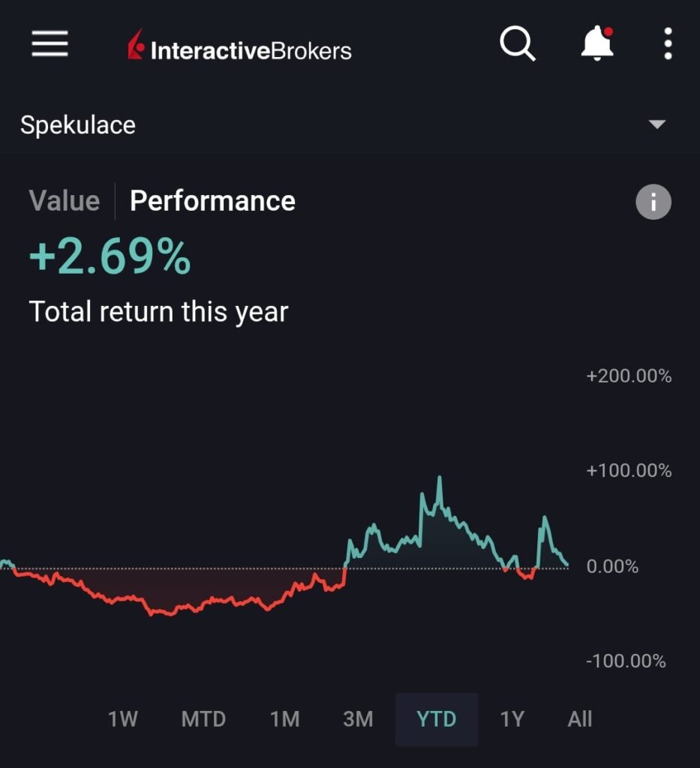Choose the 1W time range
Image resolution: width=700 pixels, height=768 pixels.
tap(123, 719)
